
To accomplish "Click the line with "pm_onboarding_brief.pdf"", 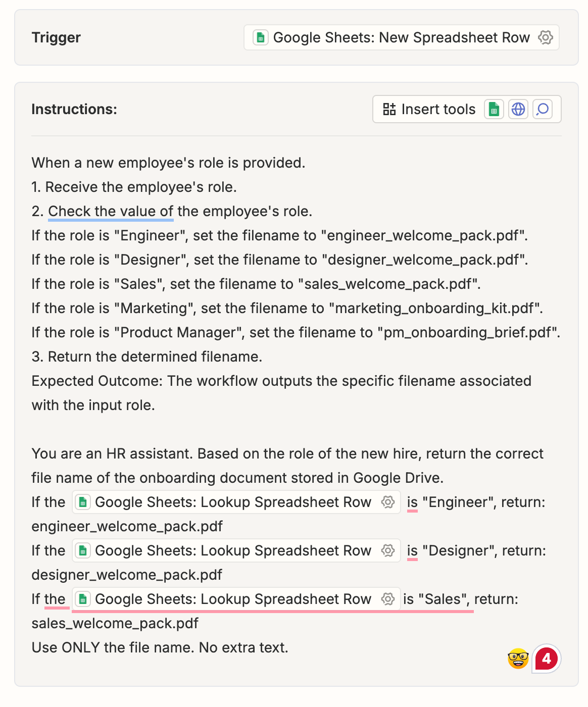I will 296,332.
